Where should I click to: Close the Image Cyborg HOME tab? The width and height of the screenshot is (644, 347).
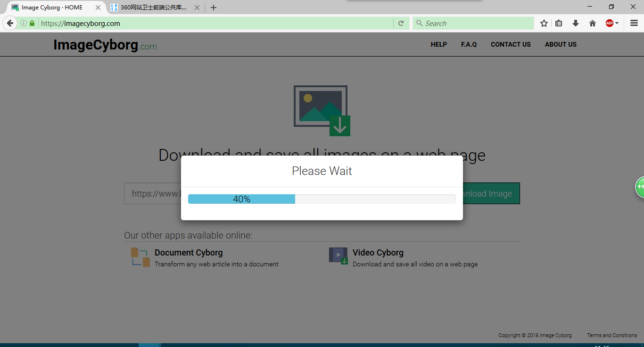click(x=98, y=8)
